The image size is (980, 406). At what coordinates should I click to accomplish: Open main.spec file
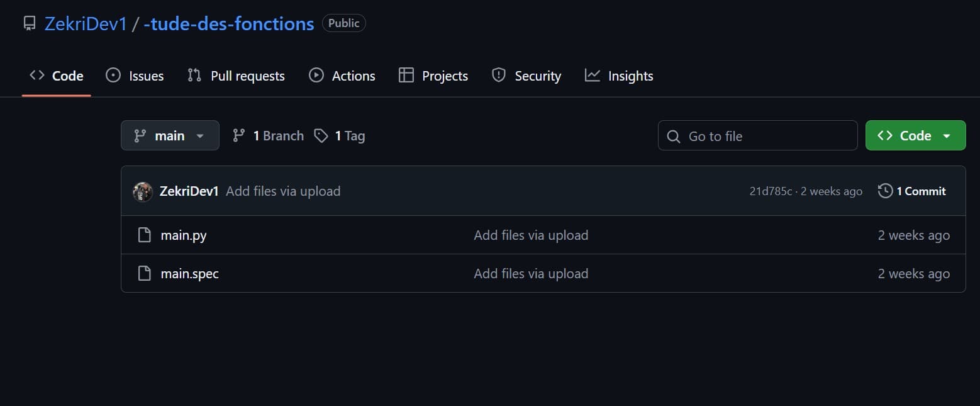(x=189, y=273)
